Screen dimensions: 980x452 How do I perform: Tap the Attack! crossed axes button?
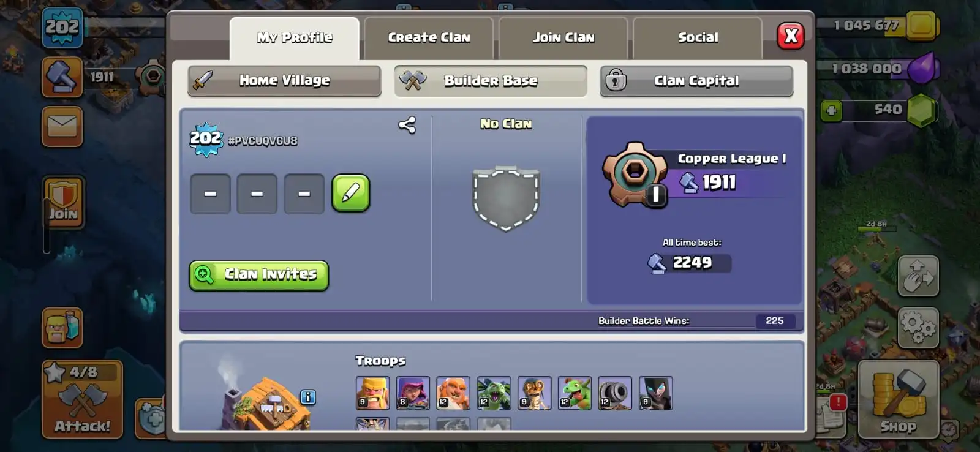pos(82,399)
